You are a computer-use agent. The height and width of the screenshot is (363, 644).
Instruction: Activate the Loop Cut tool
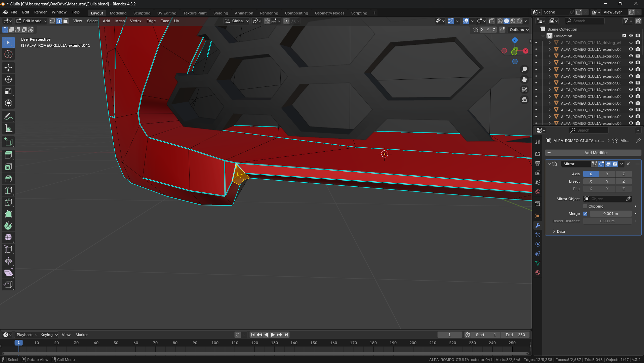pos(8,190)
